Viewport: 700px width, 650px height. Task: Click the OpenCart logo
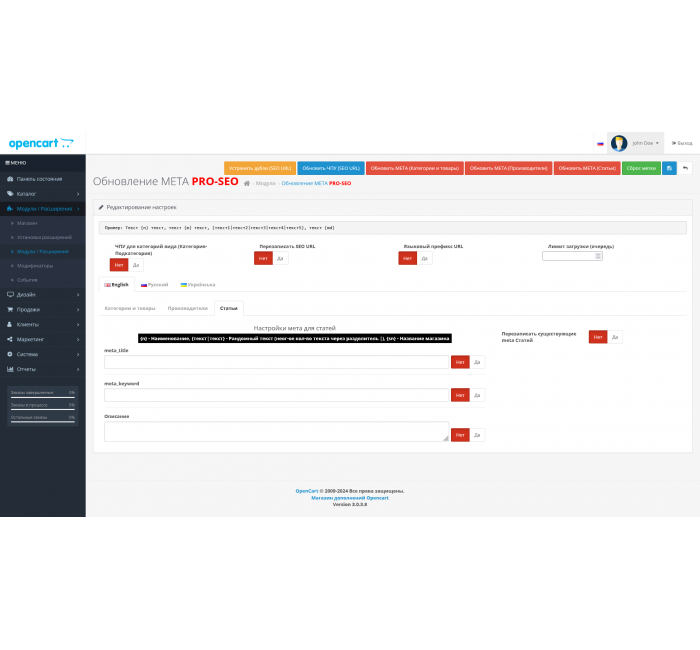pos(41,143)
